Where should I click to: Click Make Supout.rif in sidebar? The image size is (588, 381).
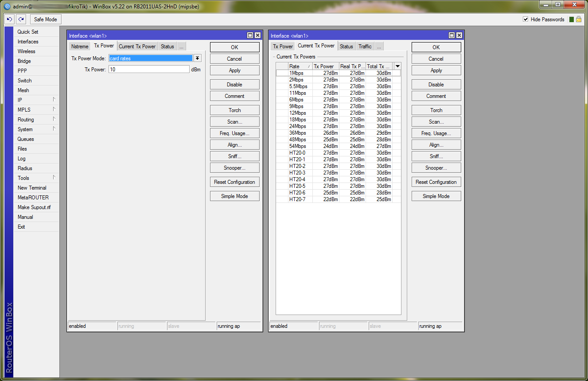click(x=36, y=207)
